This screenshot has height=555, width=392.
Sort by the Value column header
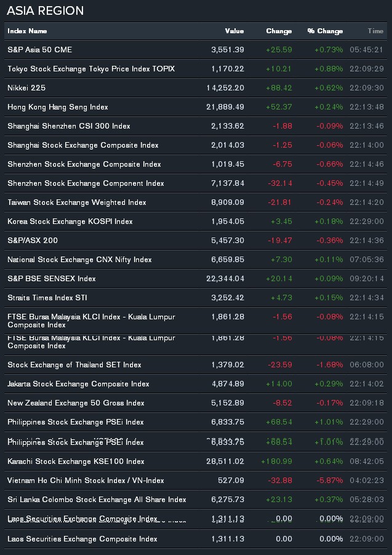(234, 31)
